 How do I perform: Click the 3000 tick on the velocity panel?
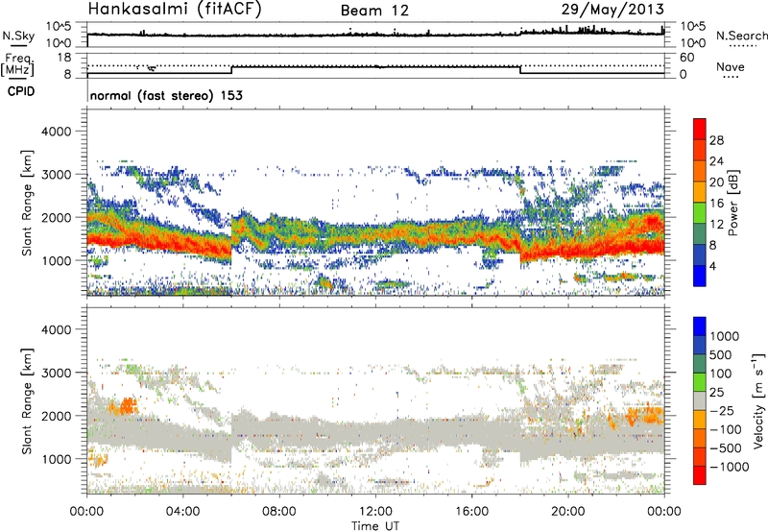point(56,373)
